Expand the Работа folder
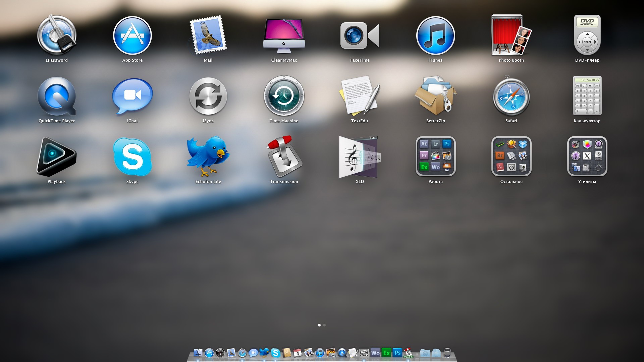Image resolution: width=644 pixels, height=362 pixels. [x=435, y=156]
